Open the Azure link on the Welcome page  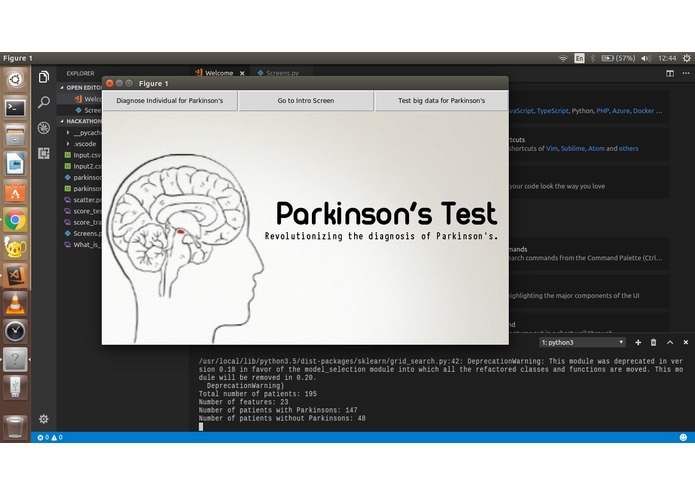coord(621,111)
